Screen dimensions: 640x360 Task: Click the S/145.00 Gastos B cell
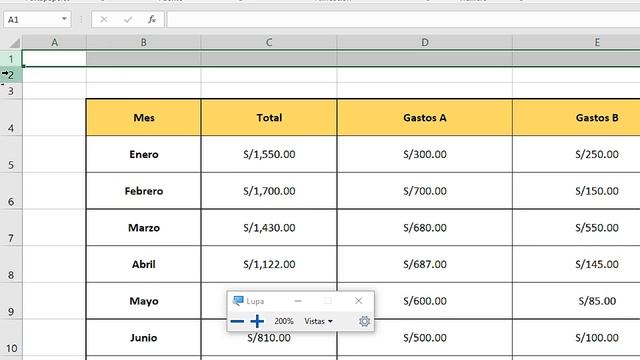click(x=576, y=264)
